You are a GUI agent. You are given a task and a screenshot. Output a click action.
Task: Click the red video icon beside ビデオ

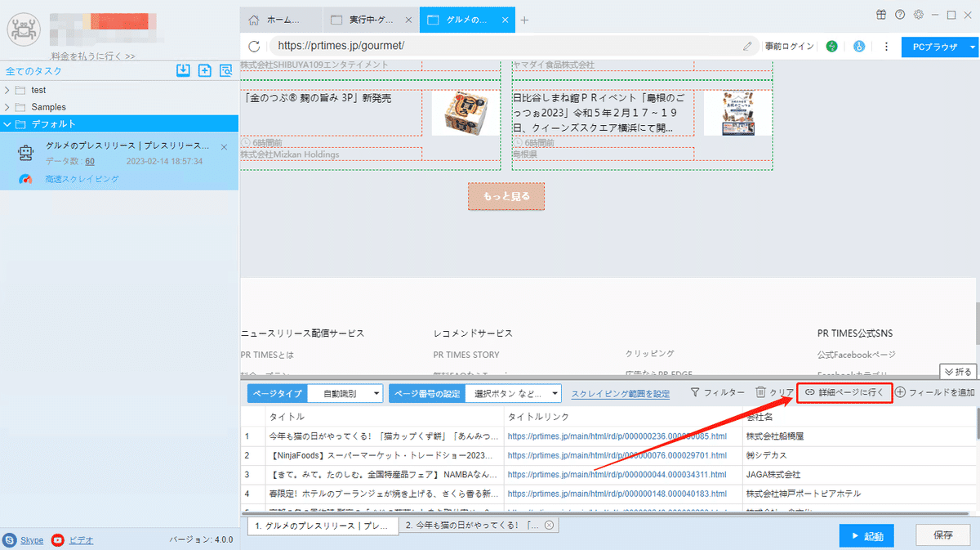point(58,540)
